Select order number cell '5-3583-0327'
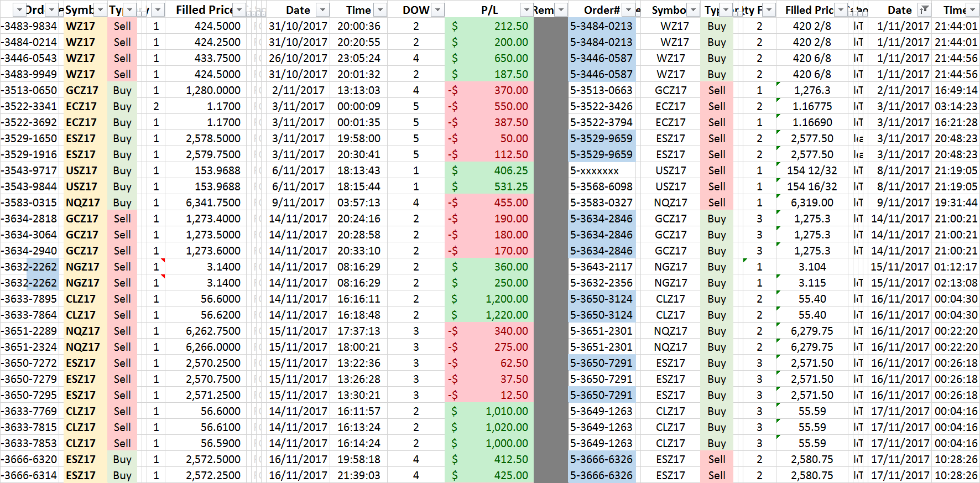 [x=602, y=202]
